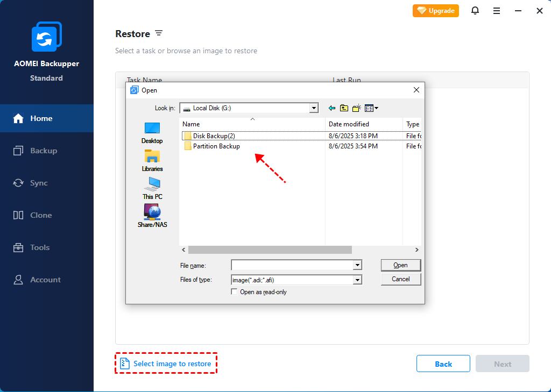Click the horizontal scrollbar thumb

pos(270,250)
